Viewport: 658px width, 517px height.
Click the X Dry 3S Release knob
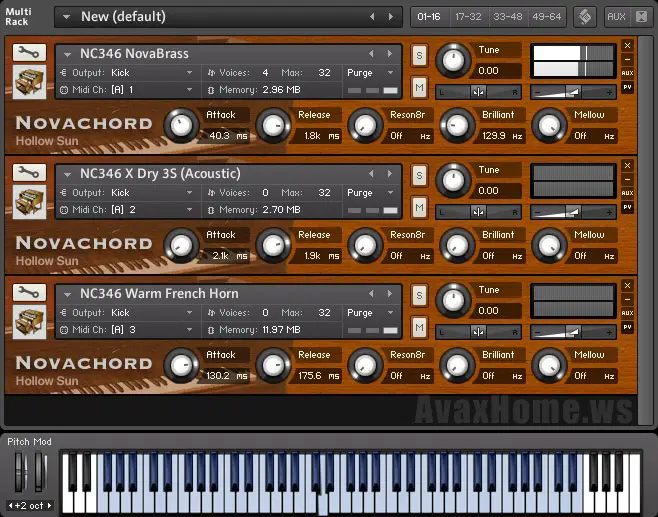coord(273,245)
